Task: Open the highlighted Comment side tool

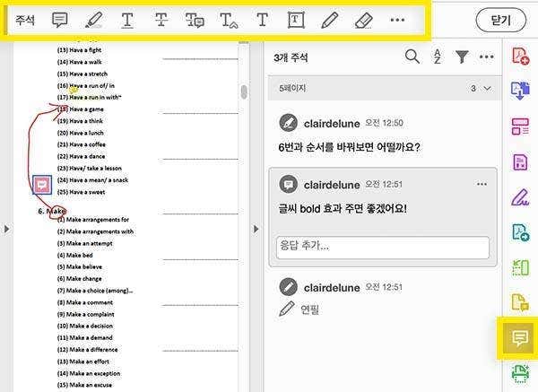Action: point(520,338)
